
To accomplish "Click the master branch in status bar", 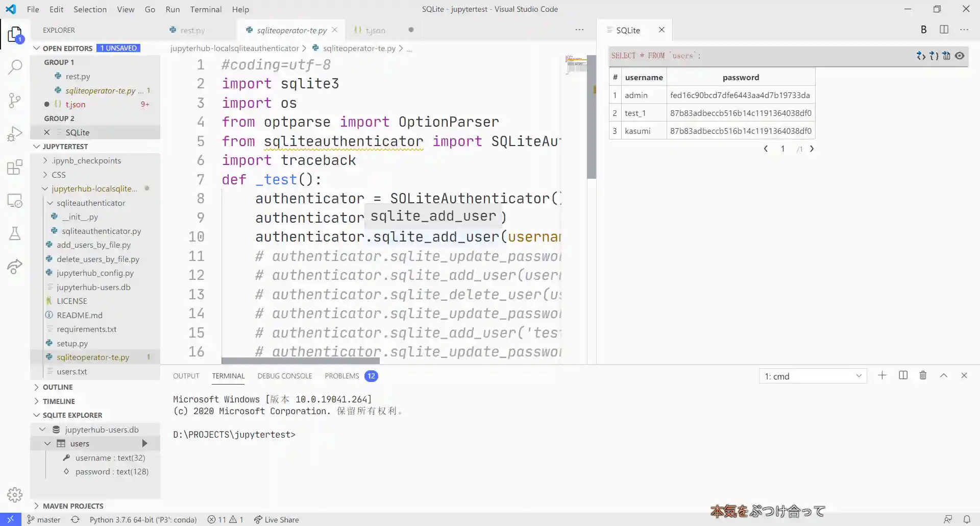I will coord(44,519).
